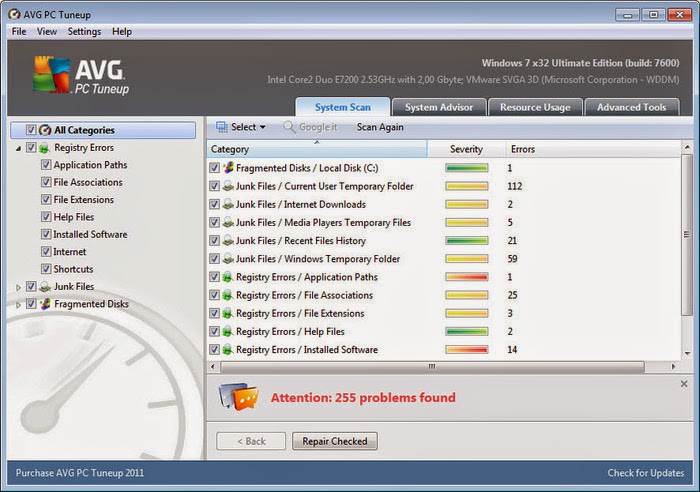Switch to the Advanced Tools tab

(632, 108)
